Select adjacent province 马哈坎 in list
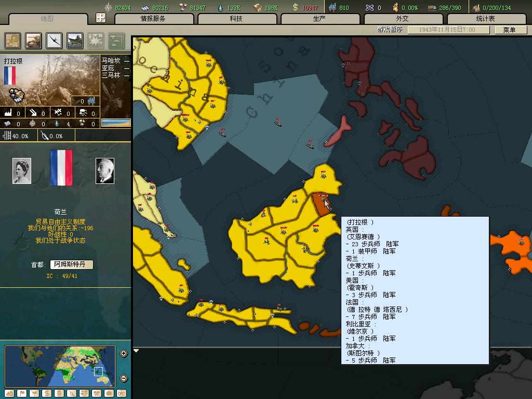This screenshot has height=399, width=532. point(111,61)
